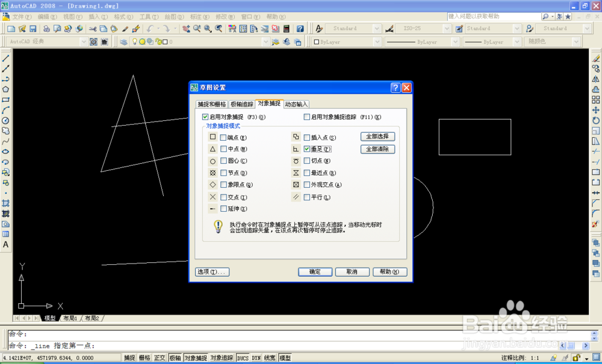Click the help search input box

[494, 16]
